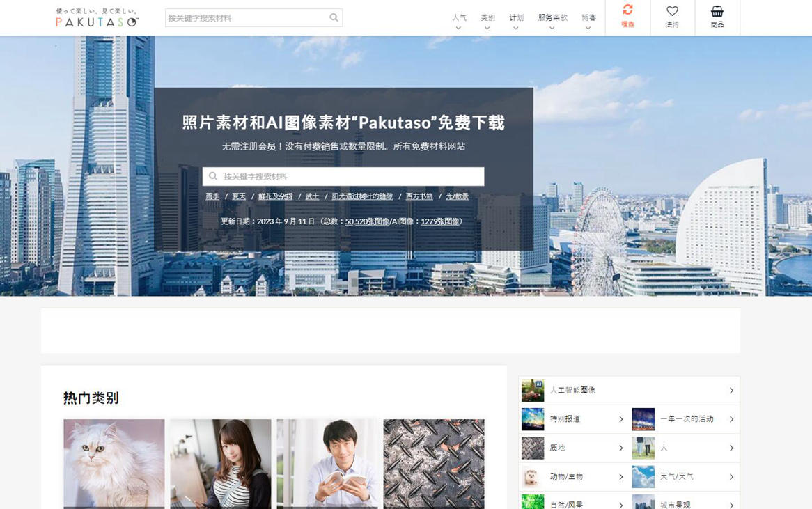Open the 武士 tag link
This screenshot has height=509, width=812.
312,196
